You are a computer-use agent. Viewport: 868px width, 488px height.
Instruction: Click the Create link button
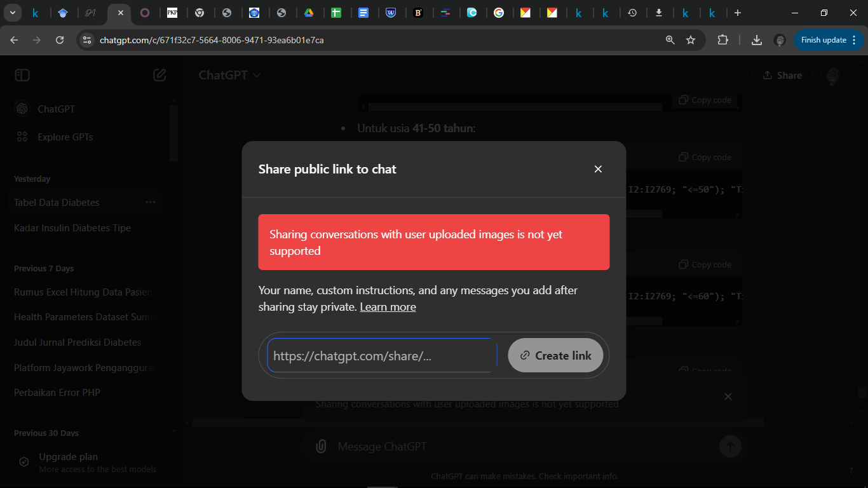click(555, 356)
